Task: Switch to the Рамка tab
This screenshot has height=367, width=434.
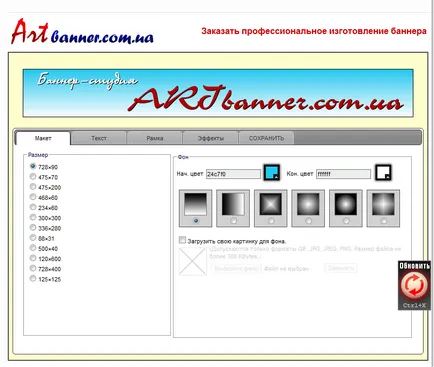Action: (x=155, y=138)
